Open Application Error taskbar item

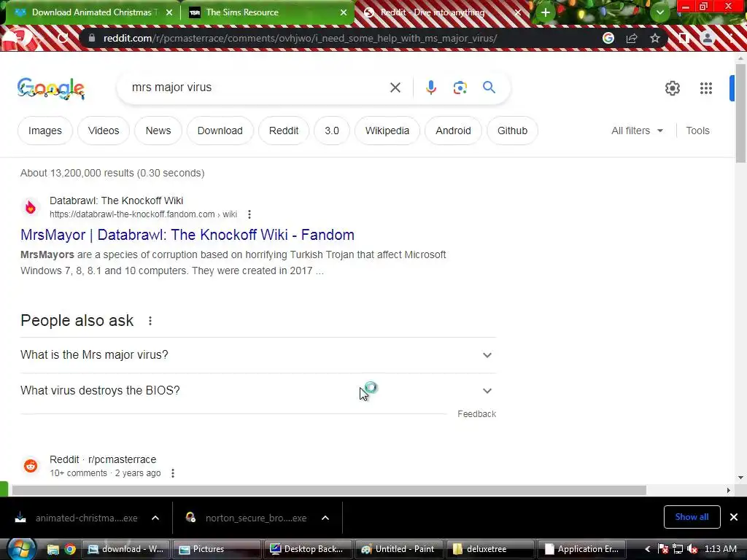tap(582, 549)
